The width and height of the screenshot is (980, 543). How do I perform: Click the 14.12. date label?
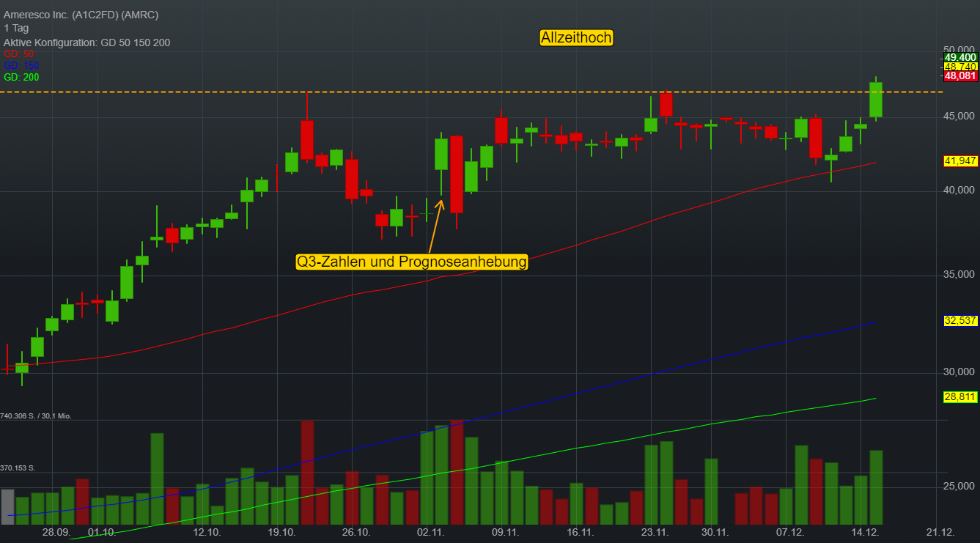point(865,532)
